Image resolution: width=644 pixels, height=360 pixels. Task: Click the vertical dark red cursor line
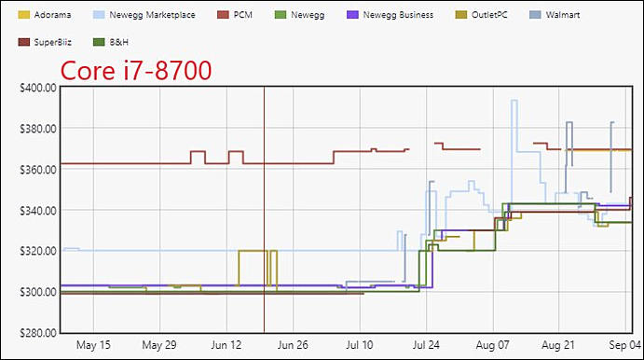264,210
